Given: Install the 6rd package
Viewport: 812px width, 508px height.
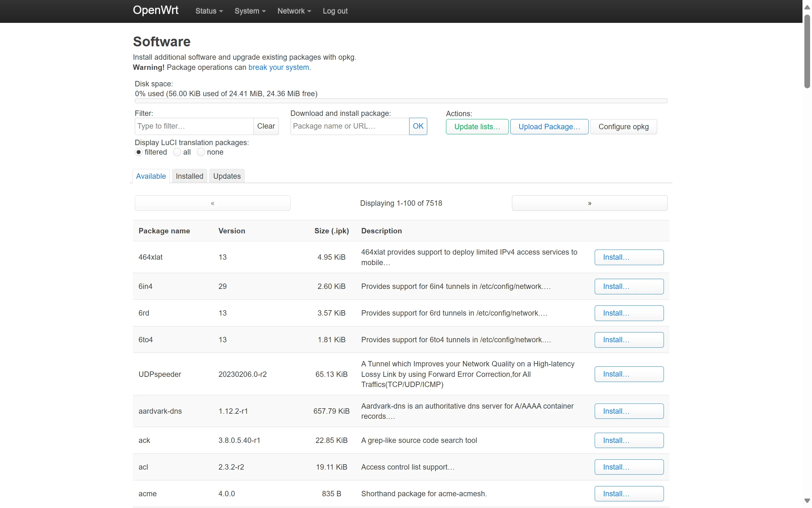Looking at the screenshot, I should tap(629, 313).
